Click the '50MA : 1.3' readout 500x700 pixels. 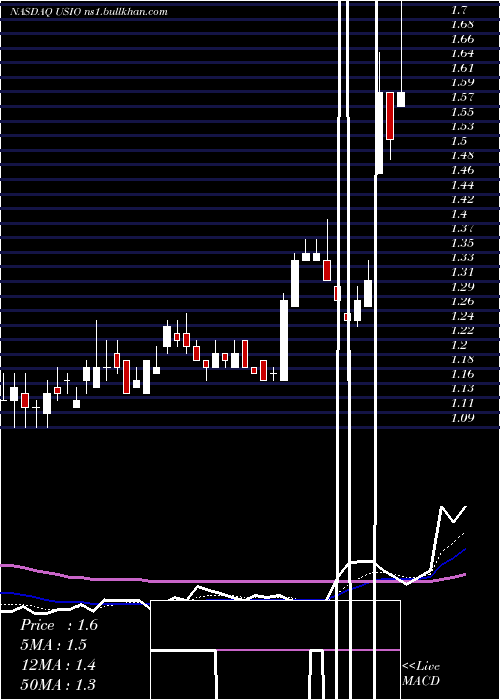coord(58,685)
